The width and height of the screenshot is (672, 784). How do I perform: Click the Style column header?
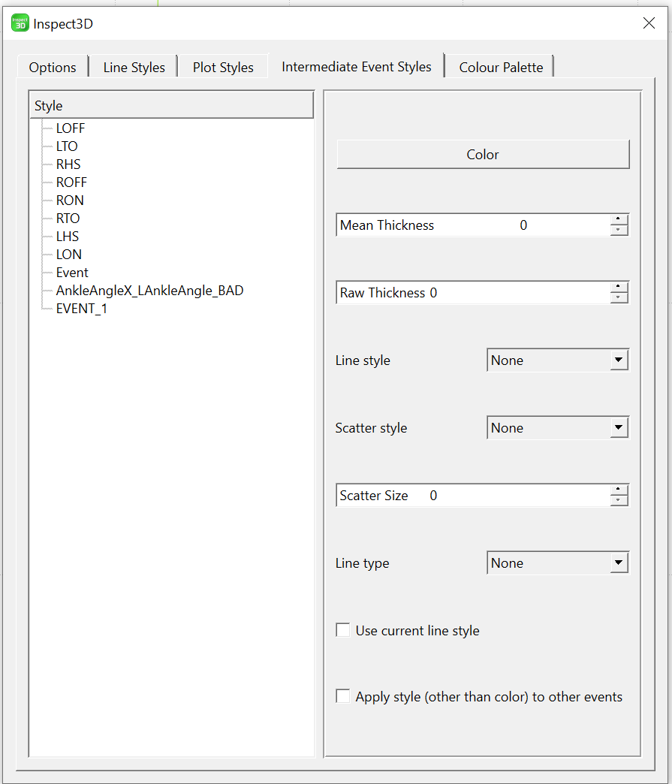click(x=171, y=105)
